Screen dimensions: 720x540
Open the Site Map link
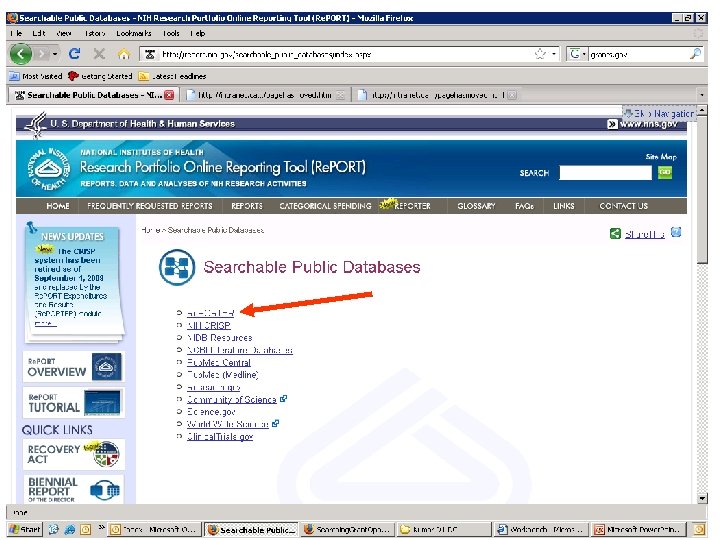click(x=661, y=157)
